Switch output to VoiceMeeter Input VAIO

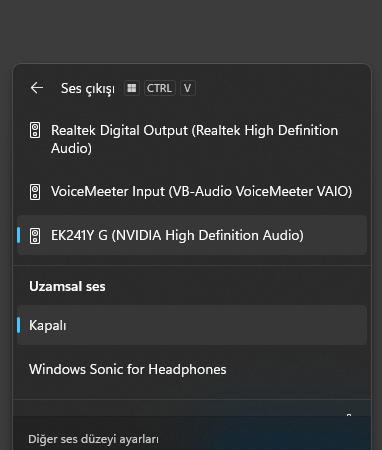[x=192, y=192]
